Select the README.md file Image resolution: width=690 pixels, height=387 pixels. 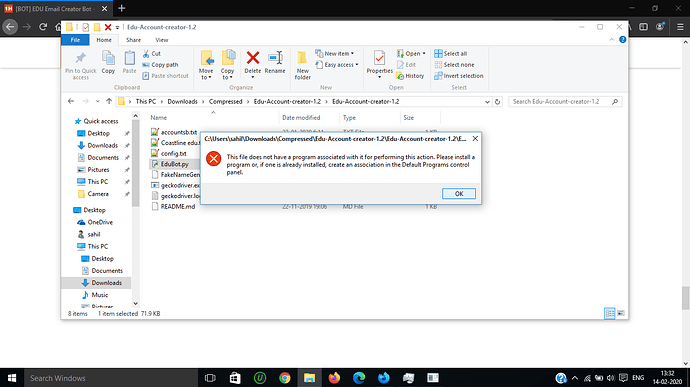tap(173, 206)
